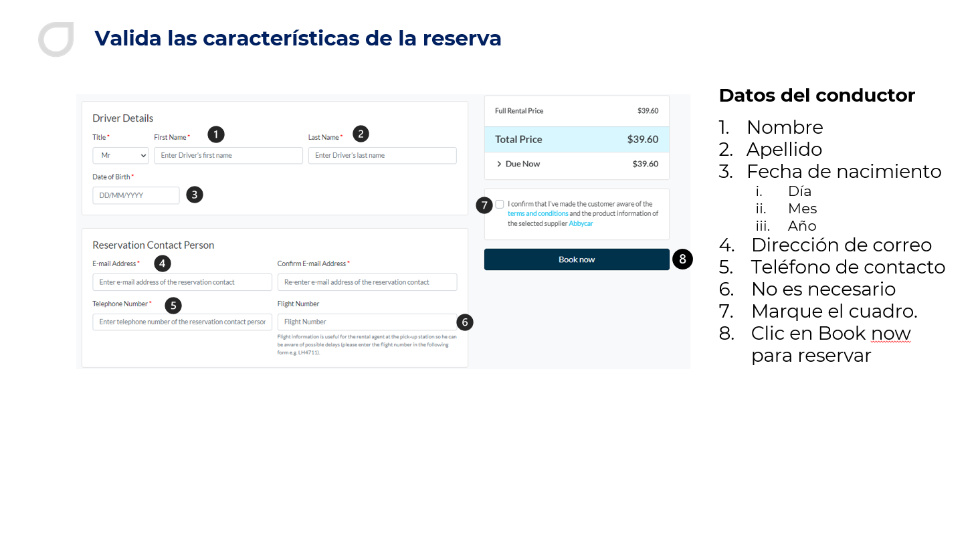This screenshot has height=549, width=980.
Task: Click the Telephone Number input field
Action: (182, 322)
